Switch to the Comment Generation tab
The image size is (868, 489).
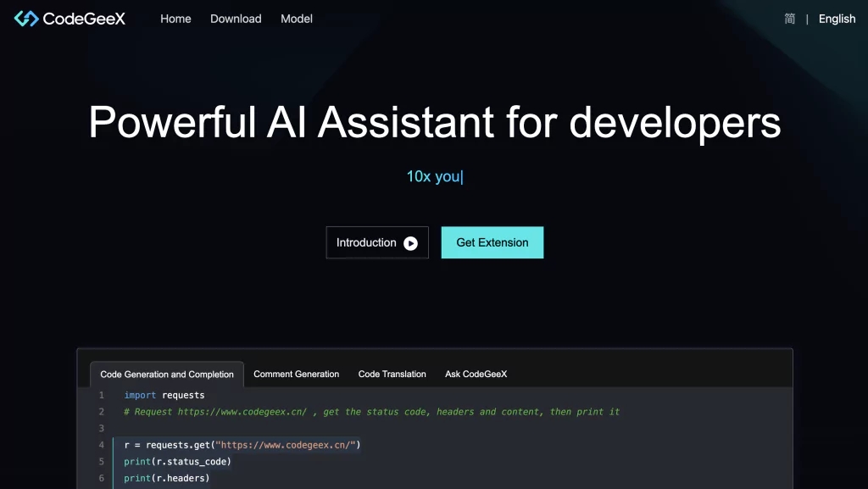[296, 374]
